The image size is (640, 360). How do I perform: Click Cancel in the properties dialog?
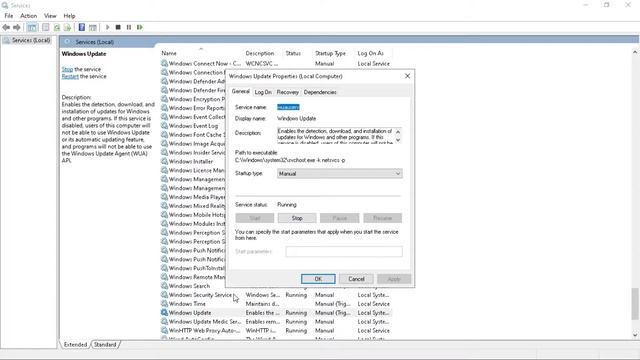[x=356, y=279]
